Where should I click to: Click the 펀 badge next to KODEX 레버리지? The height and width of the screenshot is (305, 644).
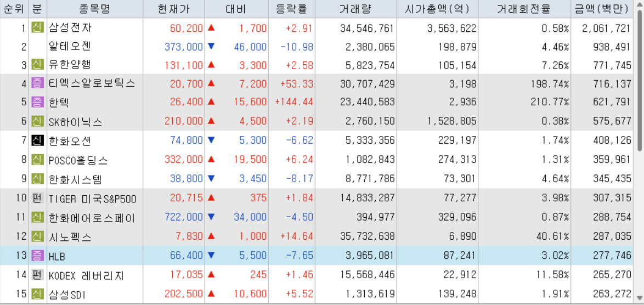coord(38,275)
